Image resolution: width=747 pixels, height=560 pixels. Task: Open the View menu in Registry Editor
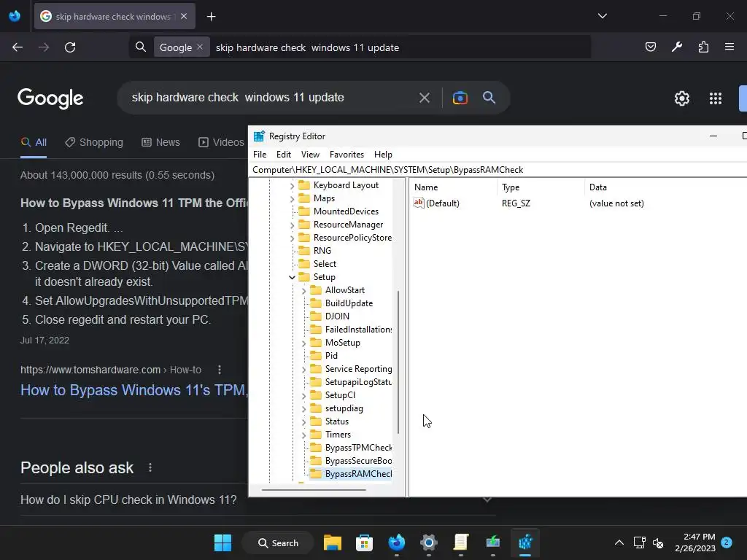click(x=310, y=155)
